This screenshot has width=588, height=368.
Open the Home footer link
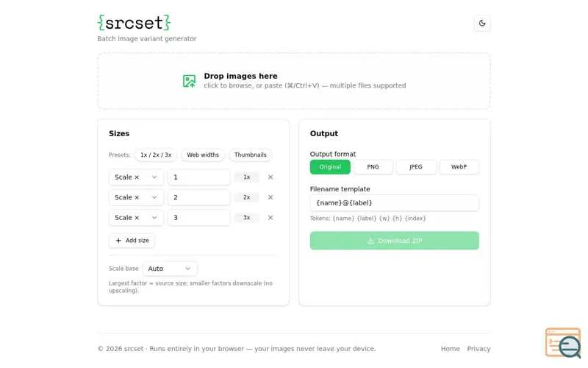tap(451, 349)
